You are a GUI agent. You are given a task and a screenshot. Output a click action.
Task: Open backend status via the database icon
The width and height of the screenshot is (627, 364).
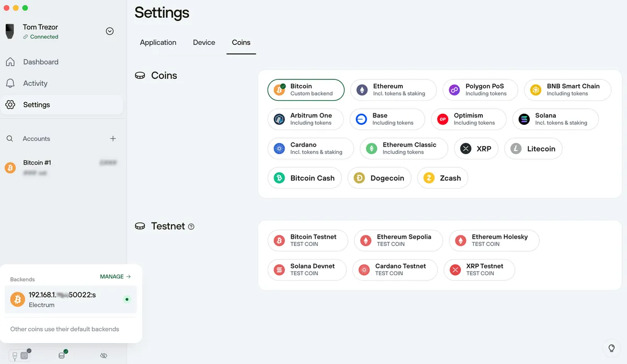(x=62, y=355)
